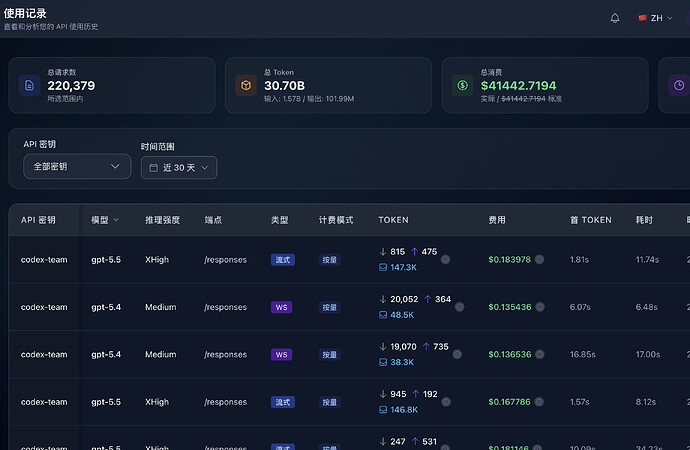Click the cost value $0.135436
Image resolution: width=690 pixels, height=450 pixels.
click(x=510, y=307)
